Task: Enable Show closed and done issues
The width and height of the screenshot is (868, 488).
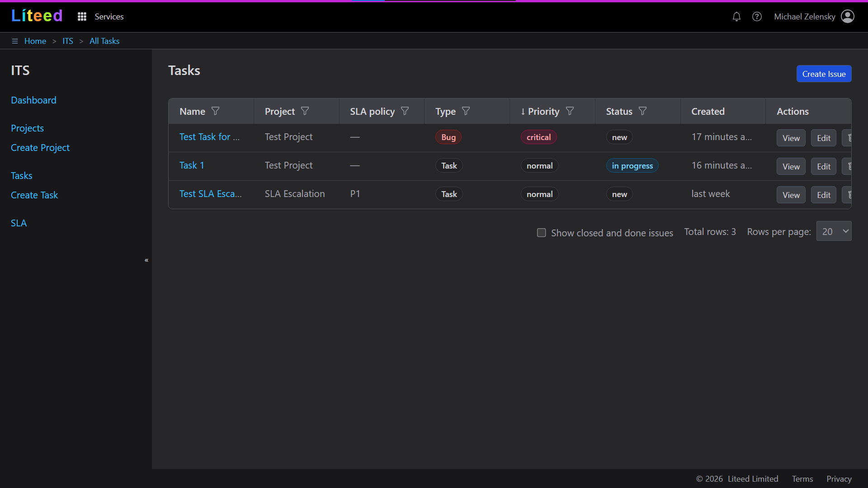Action: (x=541, y=233)
